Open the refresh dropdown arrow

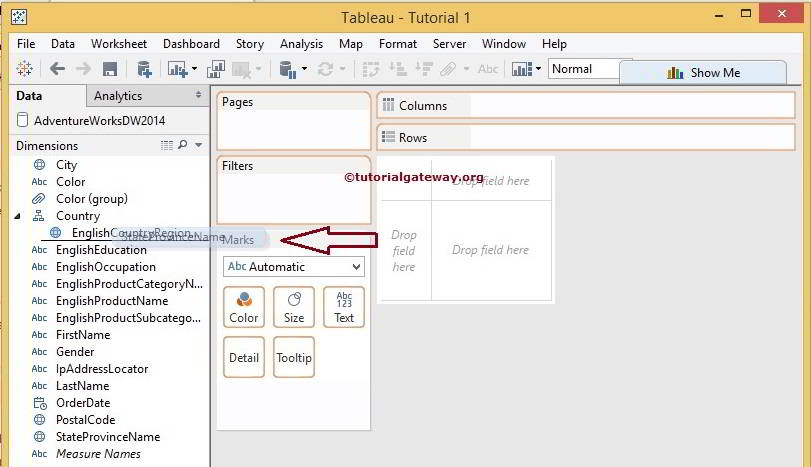pos(342,69)
